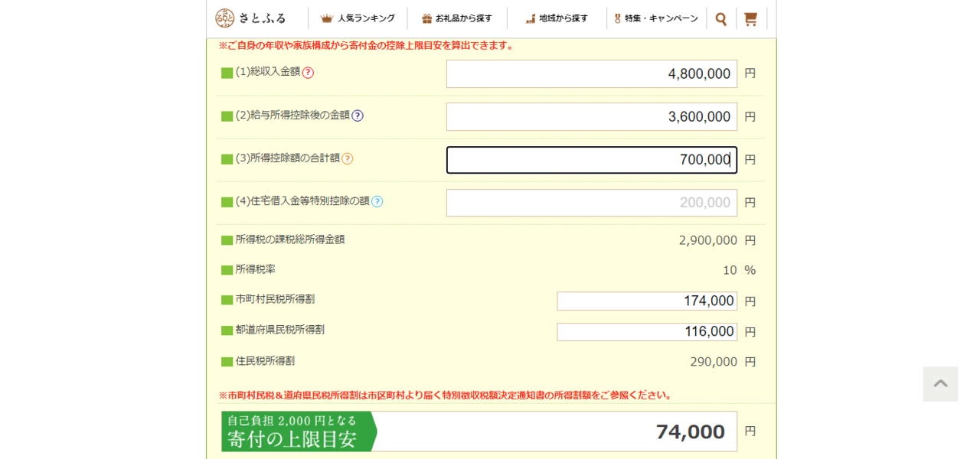
Task: Edit the 給与所得控除後の金額 field showing 3,600,000
Action: pyautogui.click(x=592, y=117)
